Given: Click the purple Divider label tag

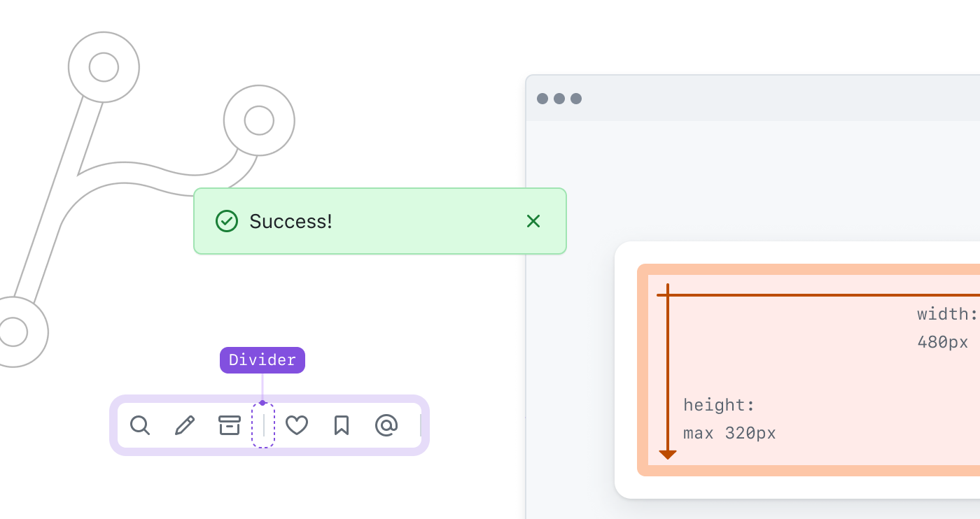Looking at the screenshot, I should 262,360.
